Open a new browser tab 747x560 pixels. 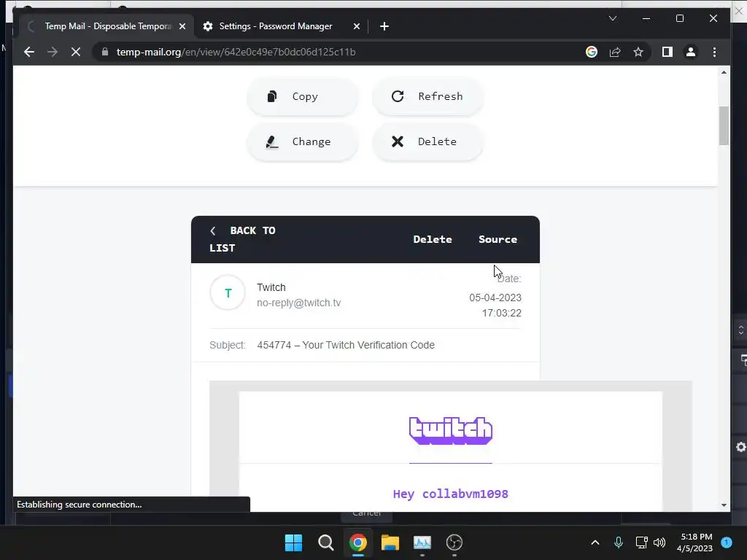[384, 26]
